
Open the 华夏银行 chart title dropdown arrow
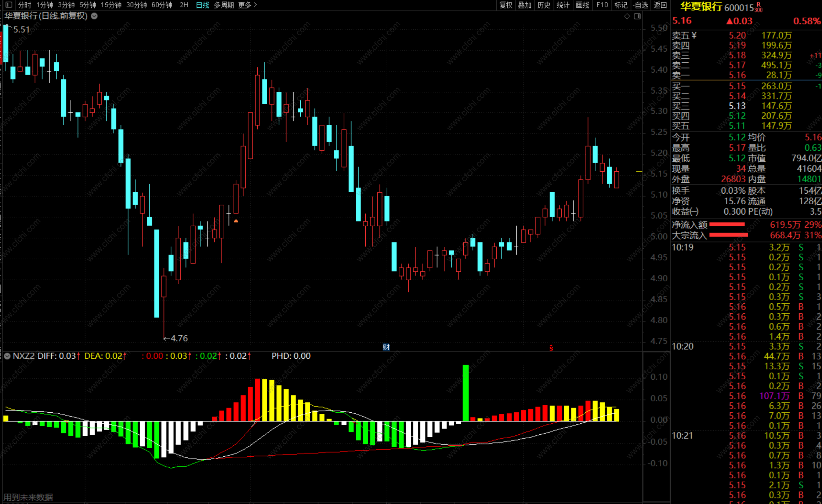coord(94,16)
